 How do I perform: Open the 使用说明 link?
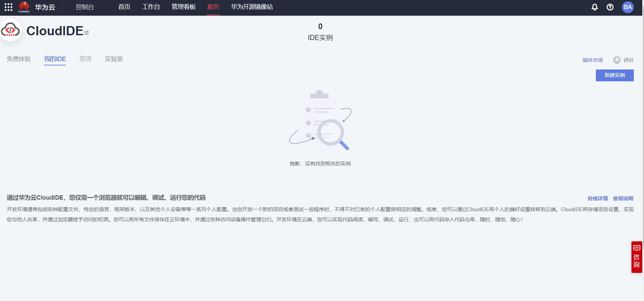623,199
